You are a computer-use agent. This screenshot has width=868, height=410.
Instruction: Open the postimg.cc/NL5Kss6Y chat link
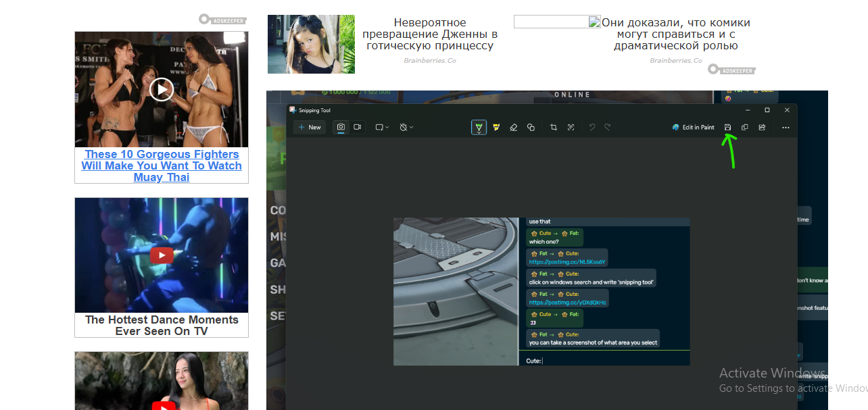567,262
